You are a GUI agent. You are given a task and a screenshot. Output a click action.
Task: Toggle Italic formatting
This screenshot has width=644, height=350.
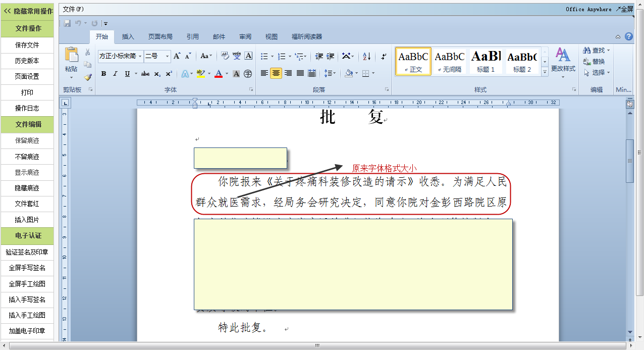115,74
